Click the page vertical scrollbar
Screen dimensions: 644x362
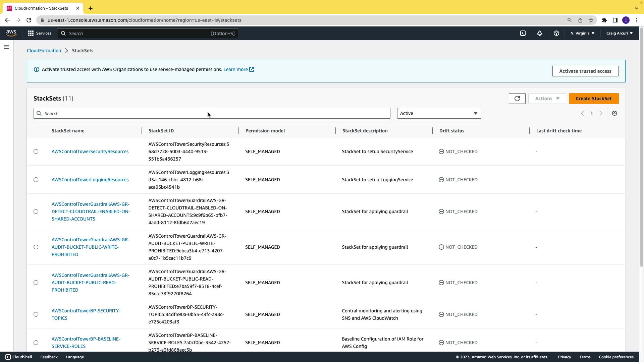coord(641,147)
